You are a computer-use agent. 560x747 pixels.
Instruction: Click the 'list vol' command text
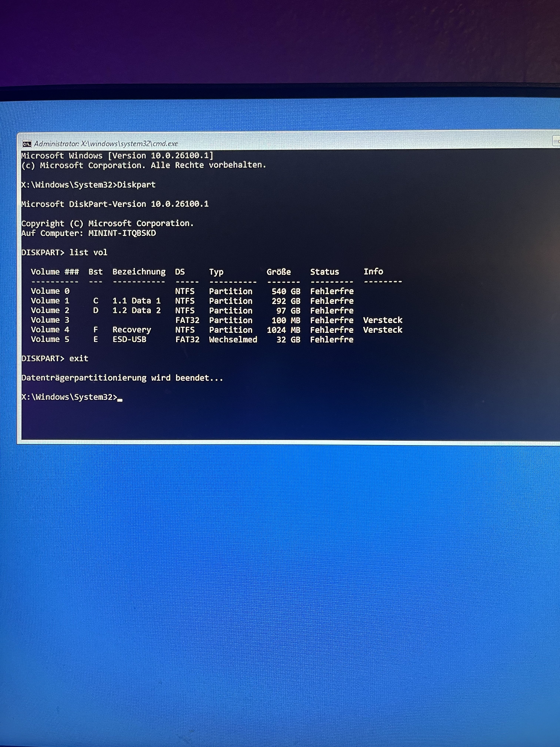tap(88, 253)
